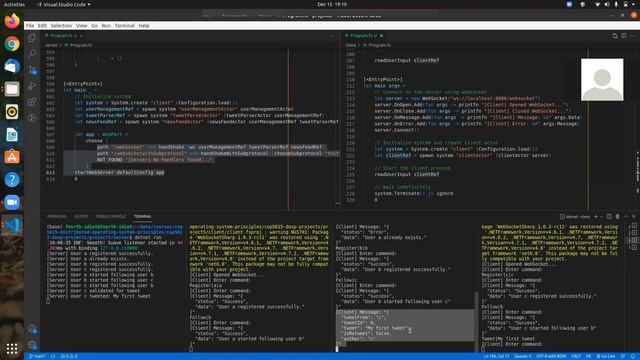Open the Extensions view
The height and width of the screenshot is (360, 640).
click(32, 102)
